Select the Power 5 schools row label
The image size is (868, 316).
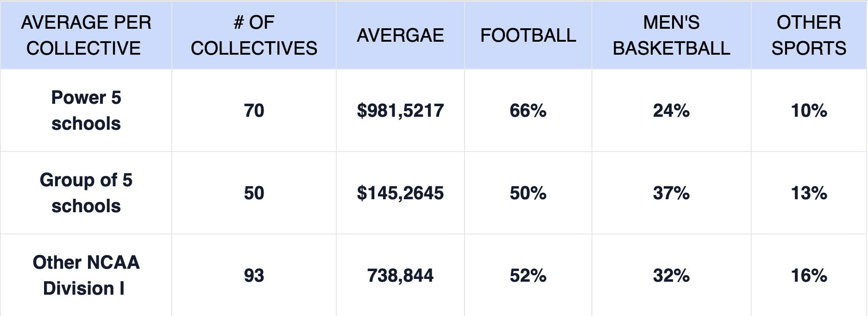[x=86, y=111]
